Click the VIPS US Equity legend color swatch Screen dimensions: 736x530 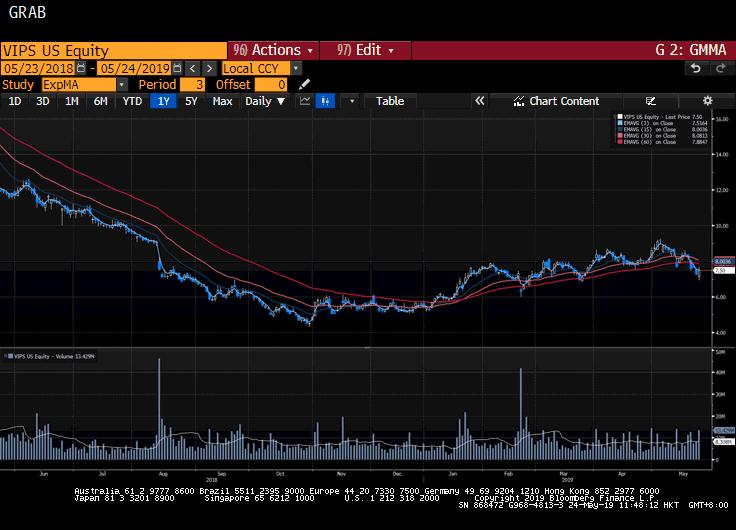pyautogui.click(x=620, y=116)
